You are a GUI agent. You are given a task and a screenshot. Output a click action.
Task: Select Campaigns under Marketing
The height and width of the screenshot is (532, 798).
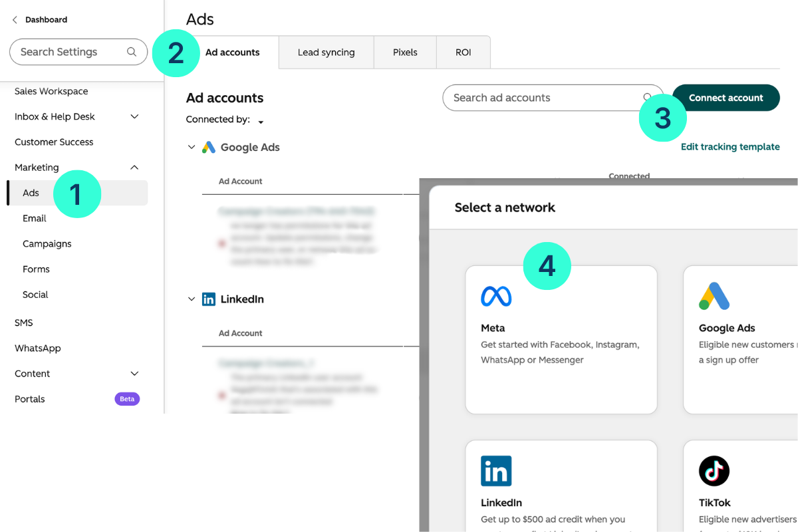47,243
